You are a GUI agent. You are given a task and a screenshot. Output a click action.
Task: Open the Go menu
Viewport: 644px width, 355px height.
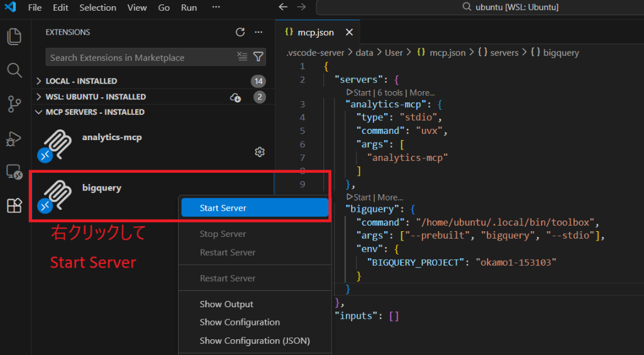pos(164,8)
